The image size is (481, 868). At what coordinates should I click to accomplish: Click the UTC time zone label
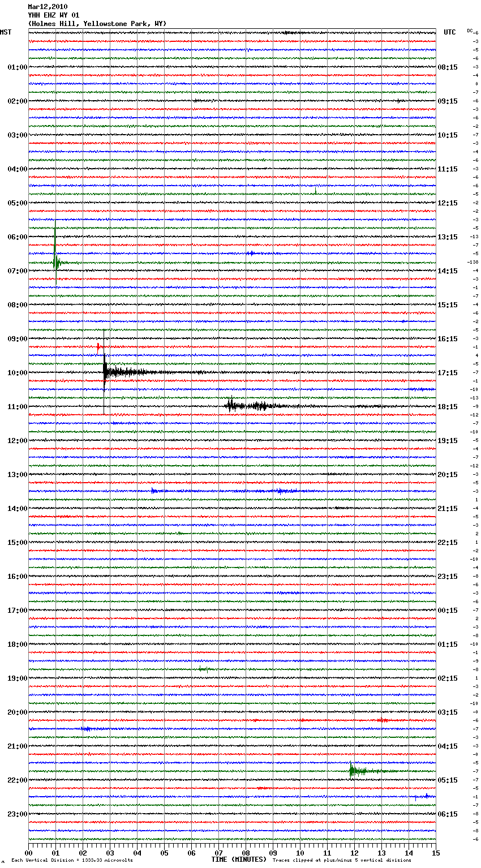(450, 32)
